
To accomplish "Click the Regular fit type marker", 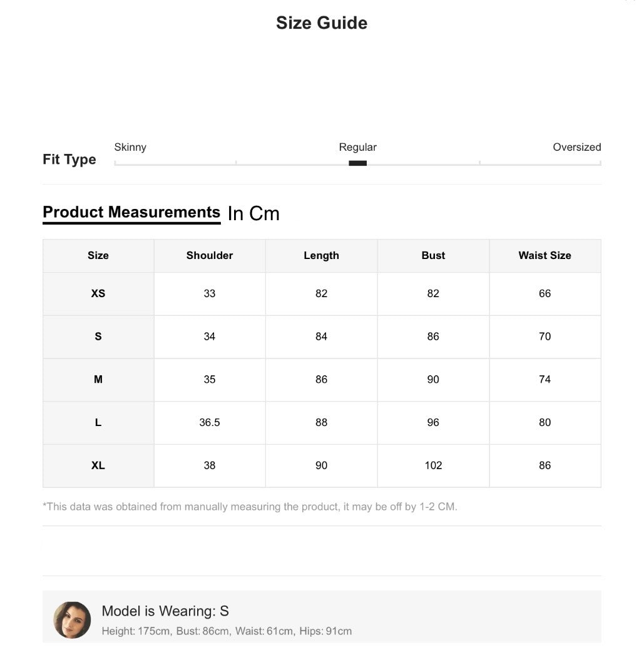I will pyautogui.click(x=358, y=163).
